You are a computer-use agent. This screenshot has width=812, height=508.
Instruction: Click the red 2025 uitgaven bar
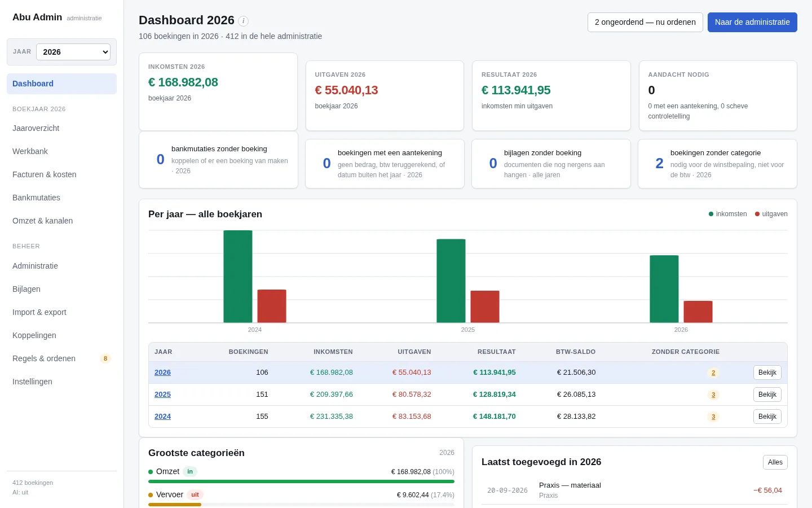(485, 306)
